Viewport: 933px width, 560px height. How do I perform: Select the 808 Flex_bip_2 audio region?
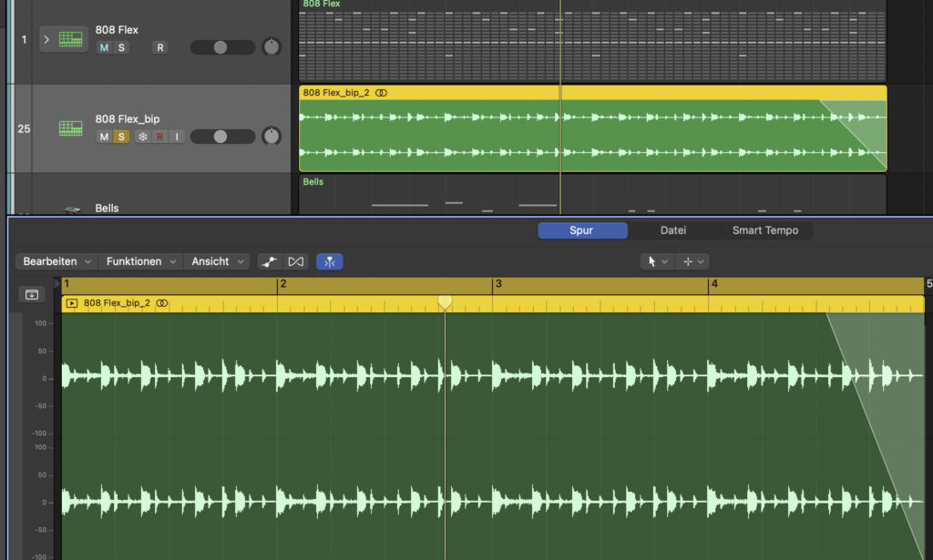(592, 128)
